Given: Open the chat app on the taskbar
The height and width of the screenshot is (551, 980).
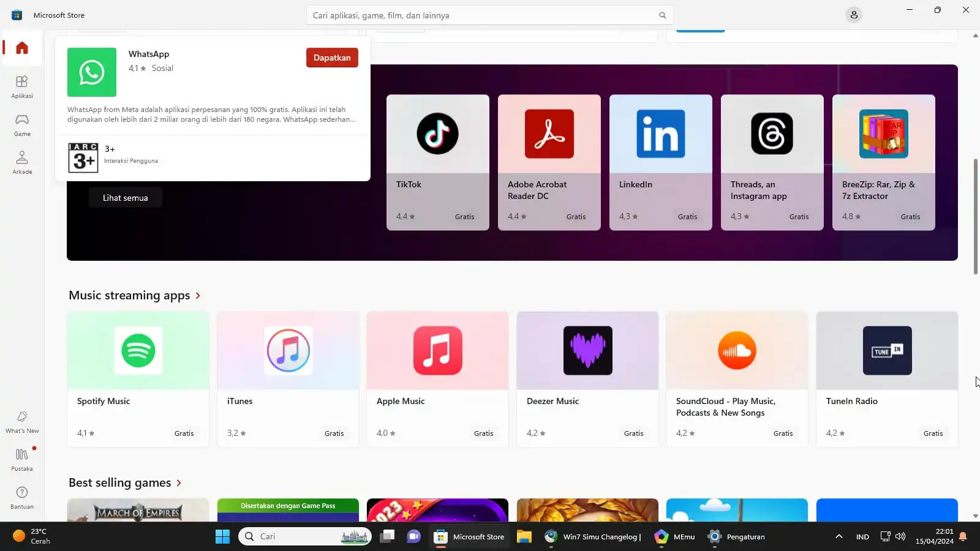Looking at the screenshot, I should [x=414, y=537].
